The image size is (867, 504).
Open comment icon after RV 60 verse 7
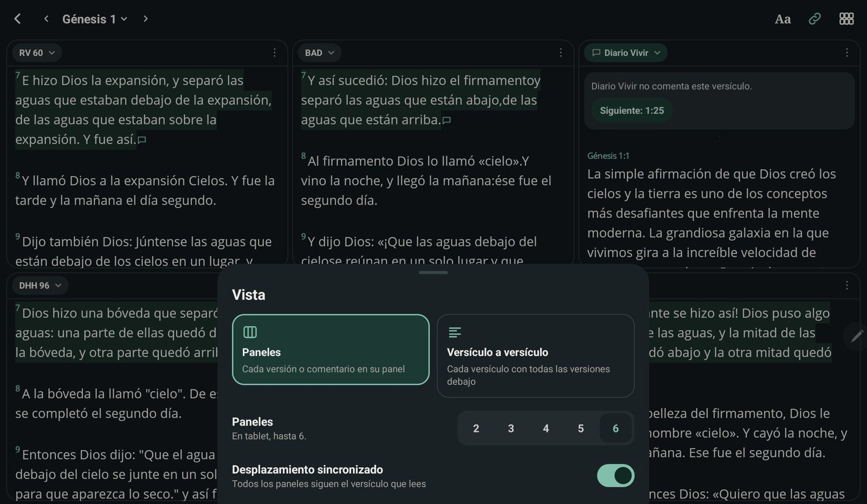(142, 140)
